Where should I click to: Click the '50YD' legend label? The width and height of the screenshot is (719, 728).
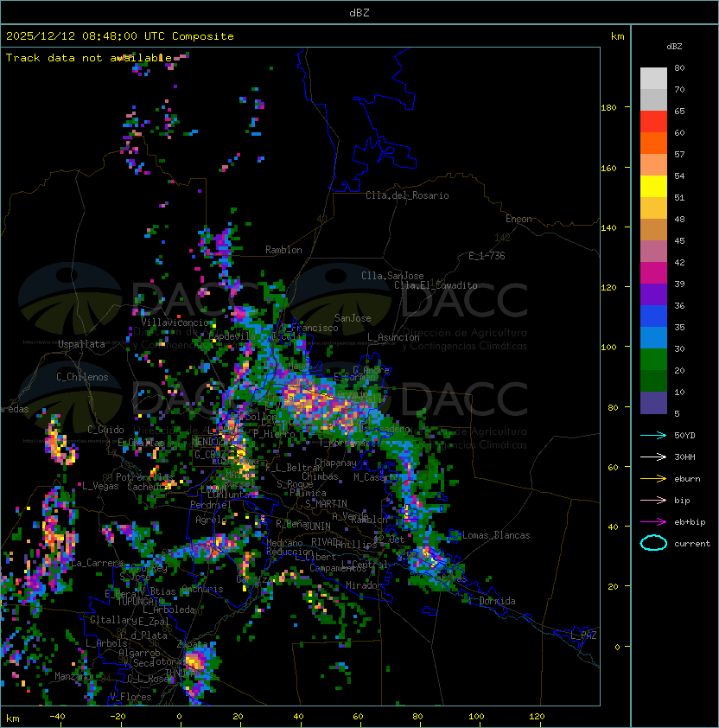click(684, 436)
